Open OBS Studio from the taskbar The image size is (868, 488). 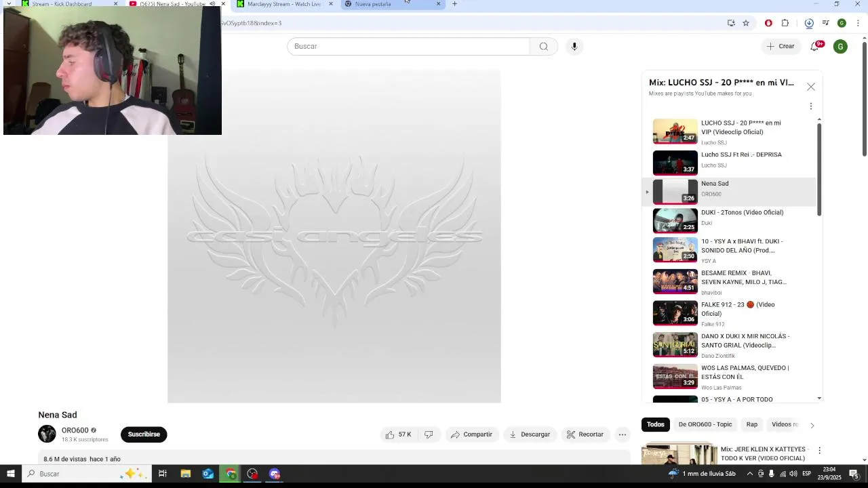coord(252,474)
